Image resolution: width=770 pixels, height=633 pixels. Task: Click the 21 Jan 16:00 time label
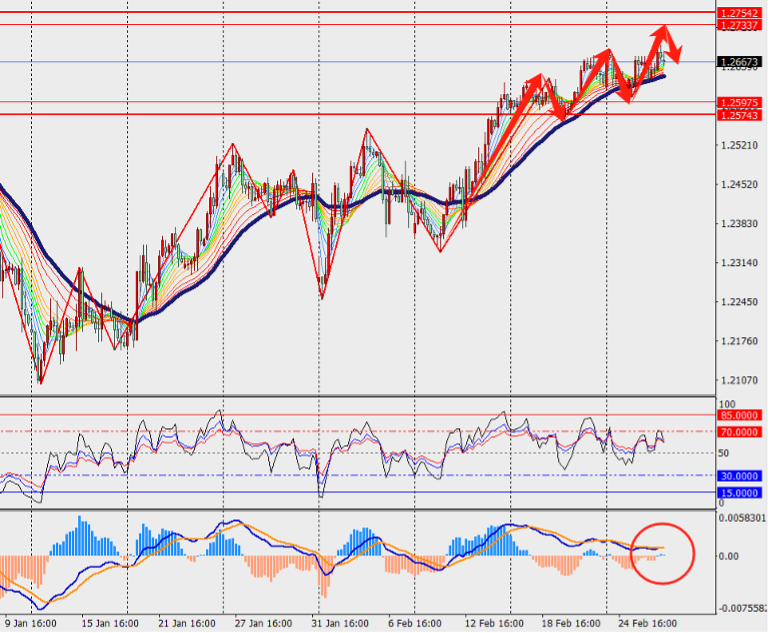(x=187, y=624)
